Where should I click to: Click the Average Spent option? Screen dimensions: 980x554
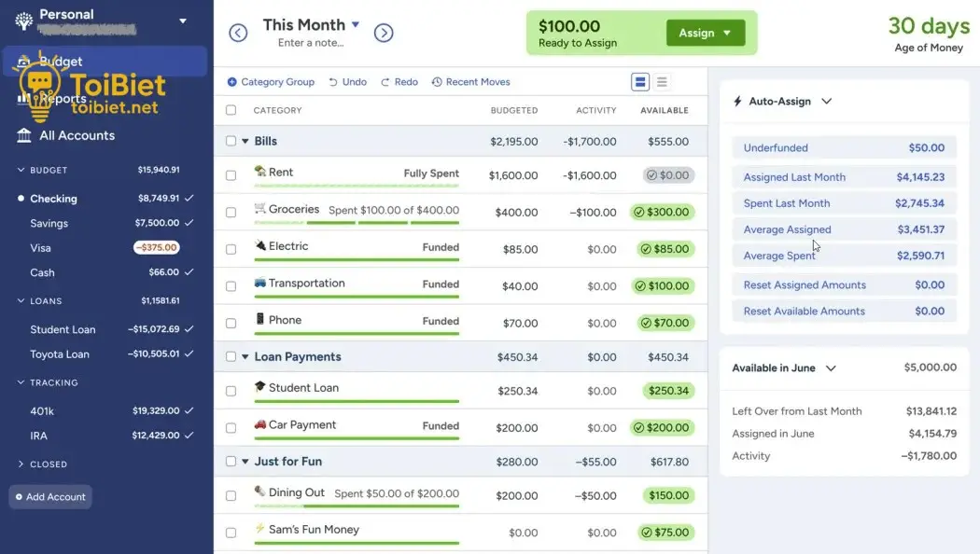point(844,256)
